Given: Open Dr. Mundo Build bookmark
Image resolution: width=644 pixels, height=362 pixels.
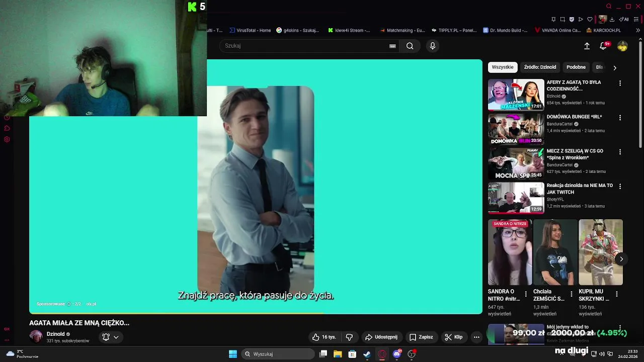Looking at the screenshot, I should point(505,30).
